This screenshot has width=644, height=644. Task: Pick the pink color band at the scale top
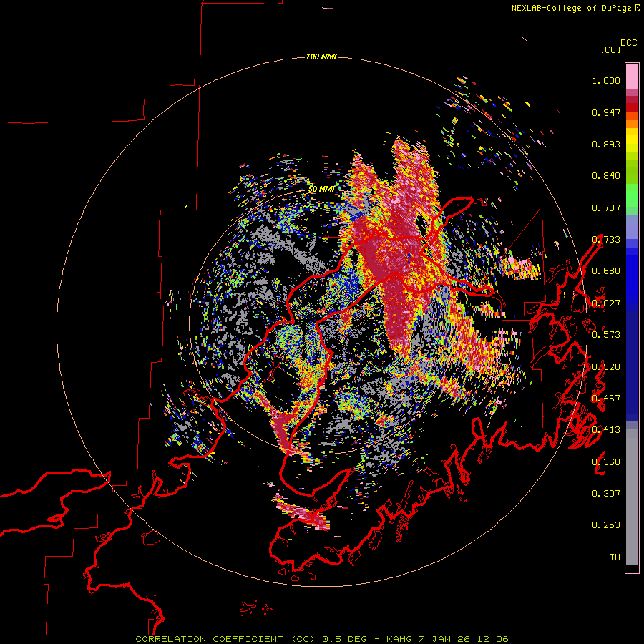(632, 77)
